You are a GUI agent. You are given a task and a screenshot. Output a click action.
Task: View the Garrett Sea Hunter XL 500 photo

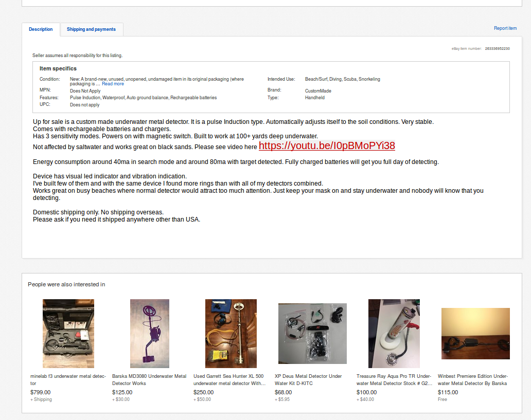[231, 333]
